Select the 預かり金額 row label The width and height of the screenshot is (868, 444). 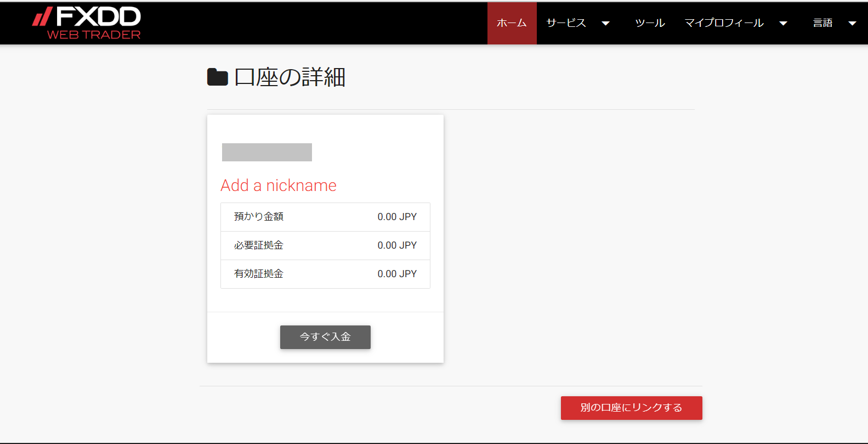(259, 217)
